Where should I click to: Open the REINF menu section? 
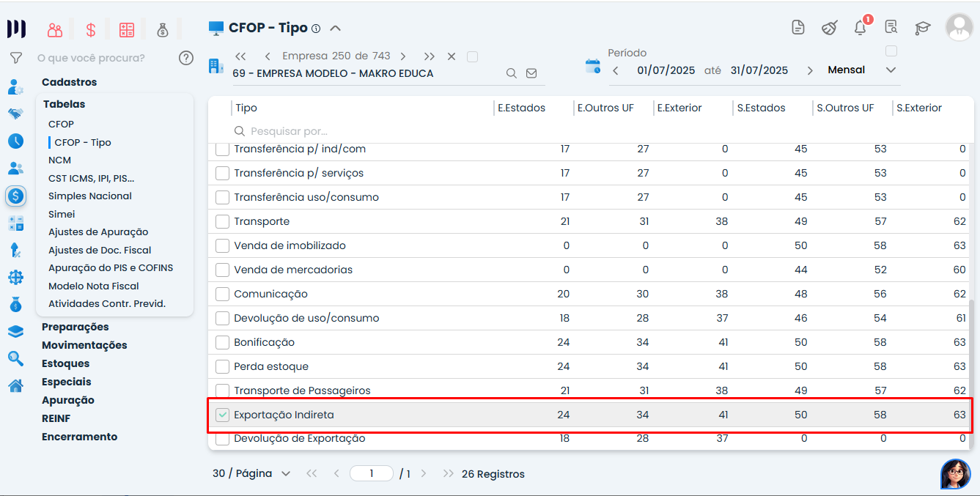tap(56, 418)
